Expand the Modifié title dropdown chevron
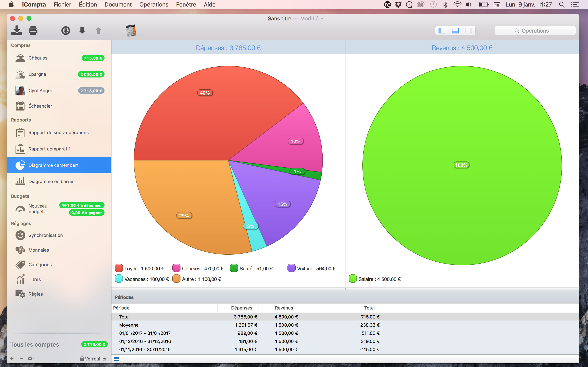The height and width of the screenshot is (367, 588). [x=322, y=18]
